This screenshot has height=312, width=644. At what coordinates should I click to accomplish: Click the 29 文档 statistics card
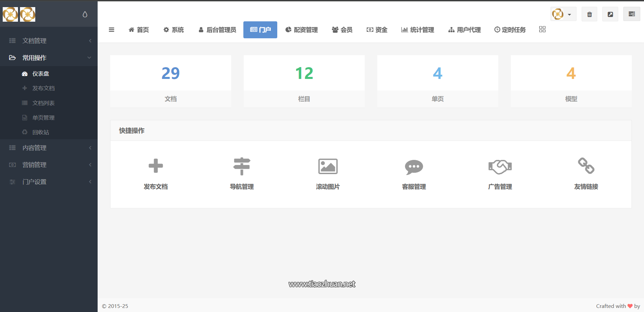[170, 81]
